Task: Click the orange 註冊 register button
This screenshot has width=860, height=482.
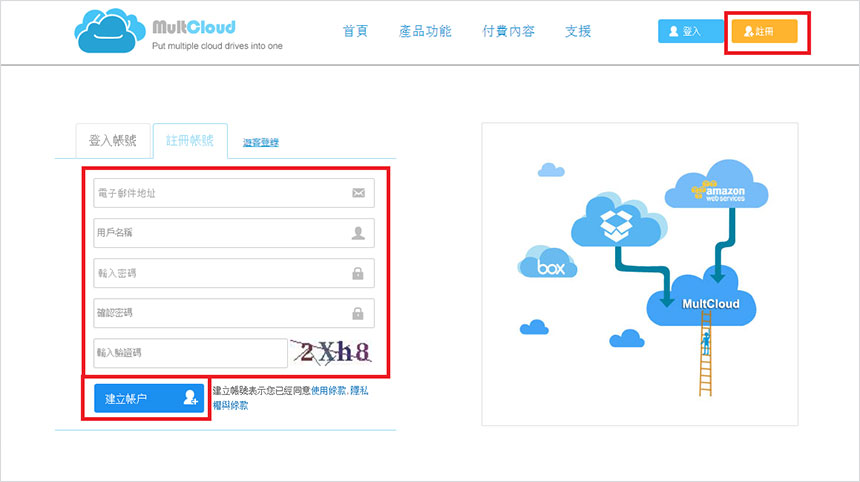Action: [x=764, y=31]
